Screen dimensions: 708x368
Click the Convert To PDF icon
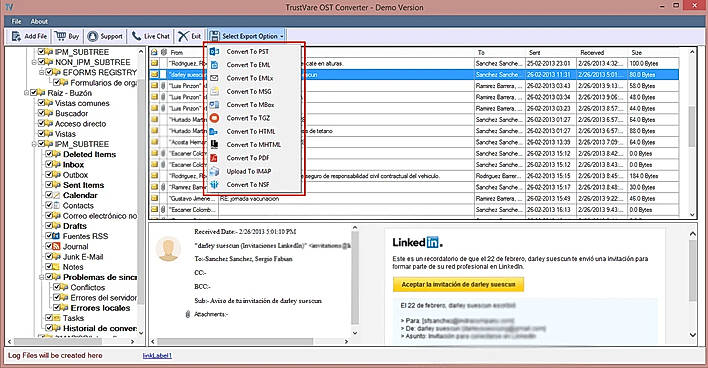click(214, 158)
